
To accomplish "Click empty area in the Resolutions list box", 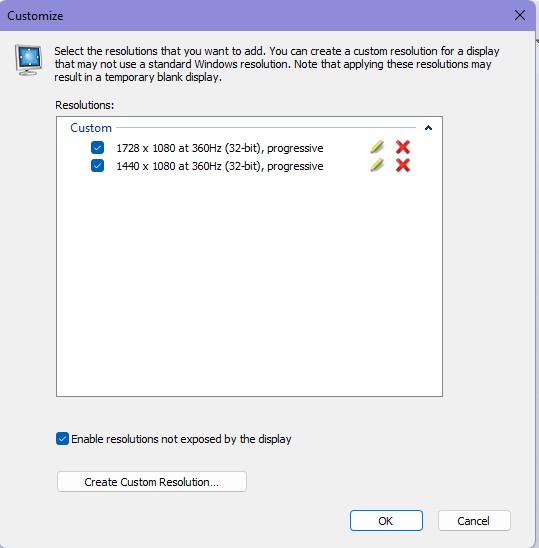I will 249,283.
